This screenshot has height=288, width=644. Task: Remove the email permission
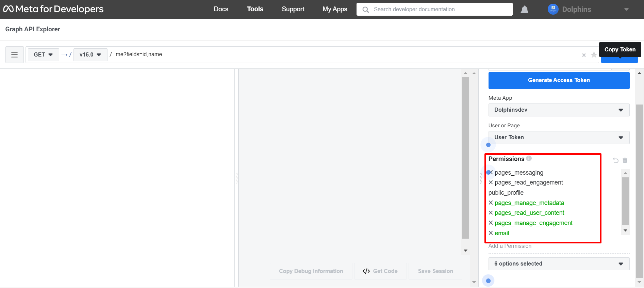[491, 233]
